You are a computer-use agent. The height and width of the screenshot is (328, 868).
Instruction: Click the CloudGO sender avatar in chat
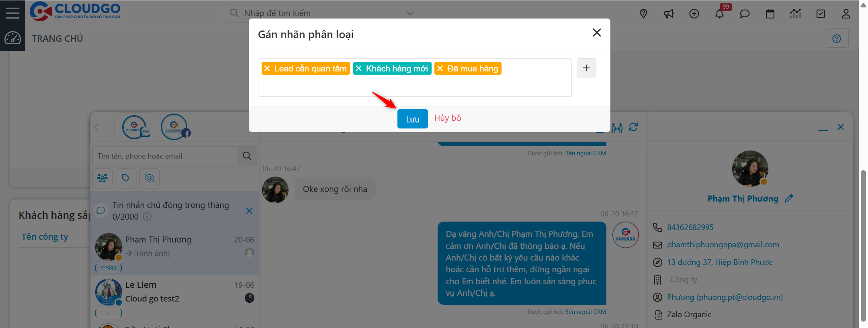point(626,234)
